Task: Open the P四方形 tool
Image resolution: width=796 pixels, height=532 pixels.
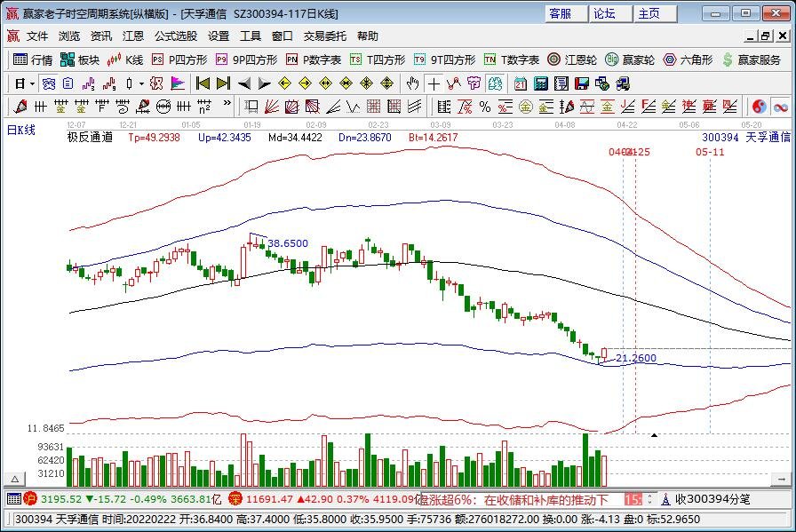Action: 179,60
